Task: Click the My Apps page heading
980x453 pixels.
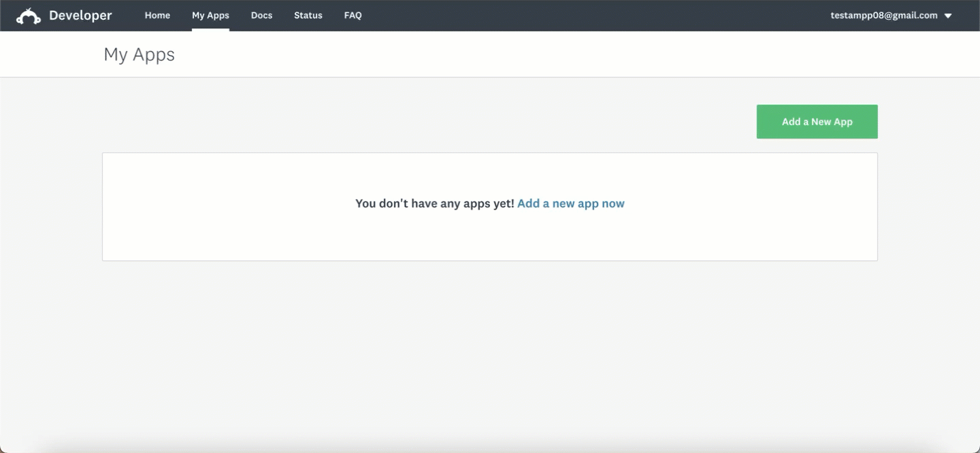Action: 139,54
